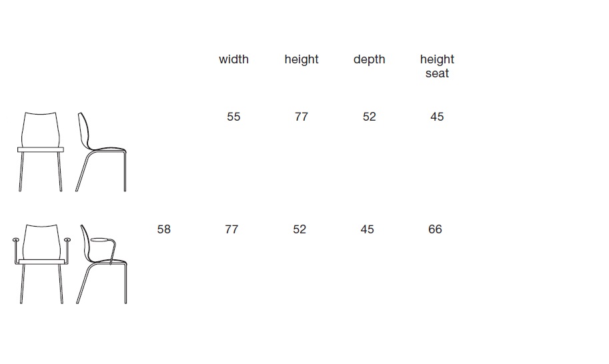Click the value 77 in armchair row
Image resolution: width=609 pixels, height=364 pixels.
point(231,229)
